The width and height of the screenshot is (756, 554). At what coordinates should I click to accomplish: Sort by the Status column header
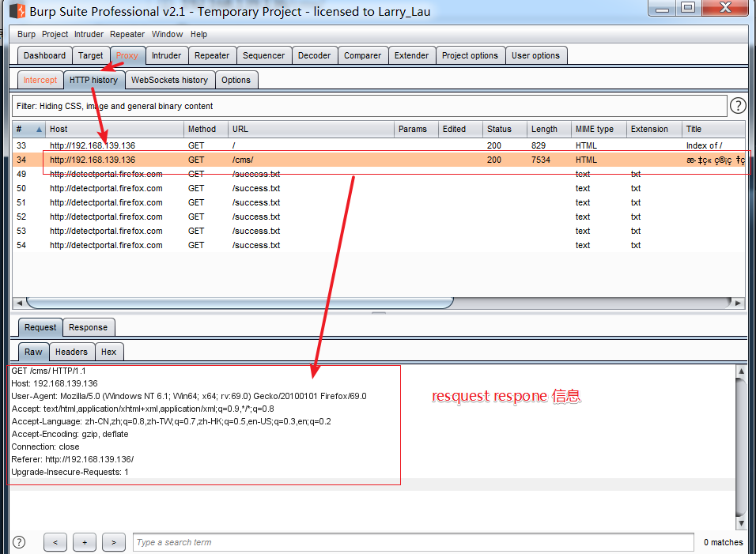coord(505,129)
